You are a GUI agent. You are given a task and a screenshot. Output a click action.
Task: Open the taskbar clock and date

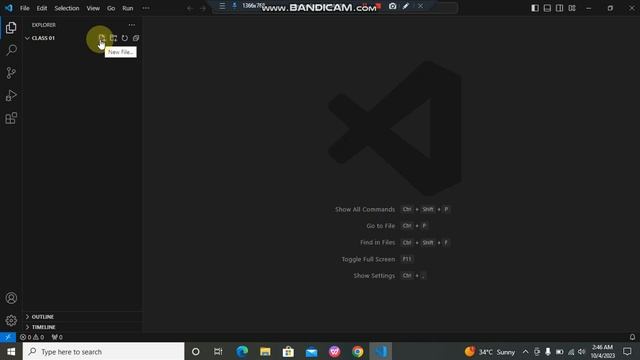click(x=602, y=351)
